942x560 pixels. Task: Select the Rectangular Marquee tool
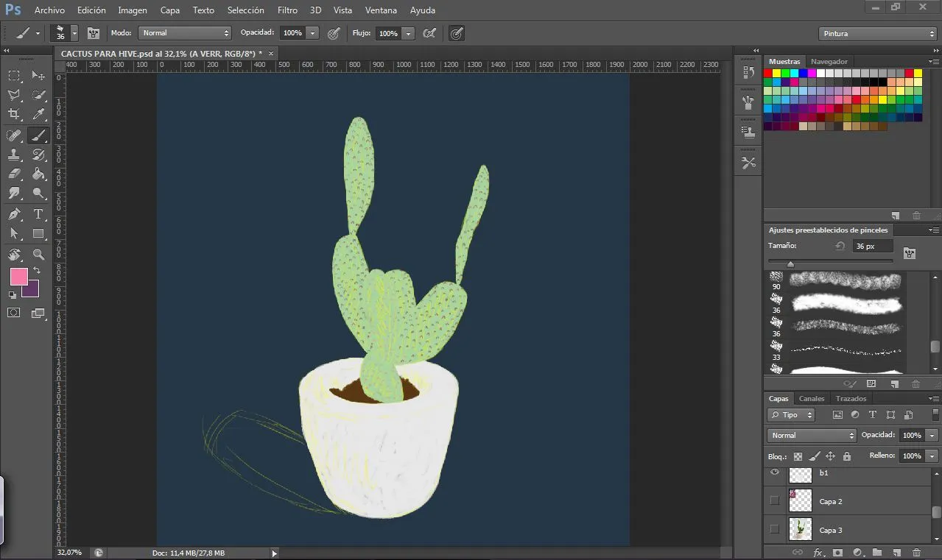coord(14,76)
